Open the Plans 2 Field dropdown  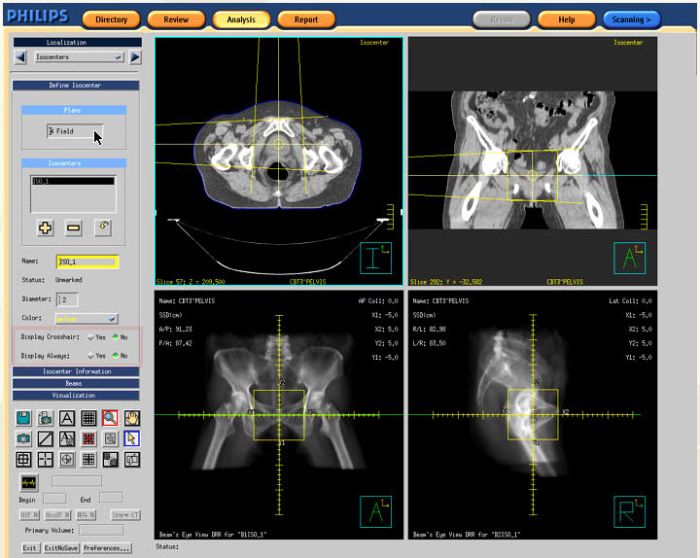coord(75,131)
